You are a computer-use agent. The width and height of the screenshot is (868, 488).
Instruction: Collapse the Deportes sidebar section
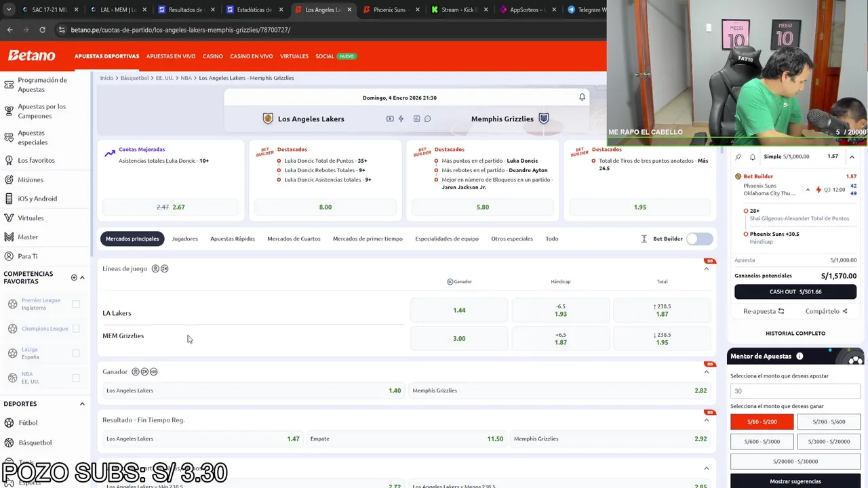click(82, 404)
